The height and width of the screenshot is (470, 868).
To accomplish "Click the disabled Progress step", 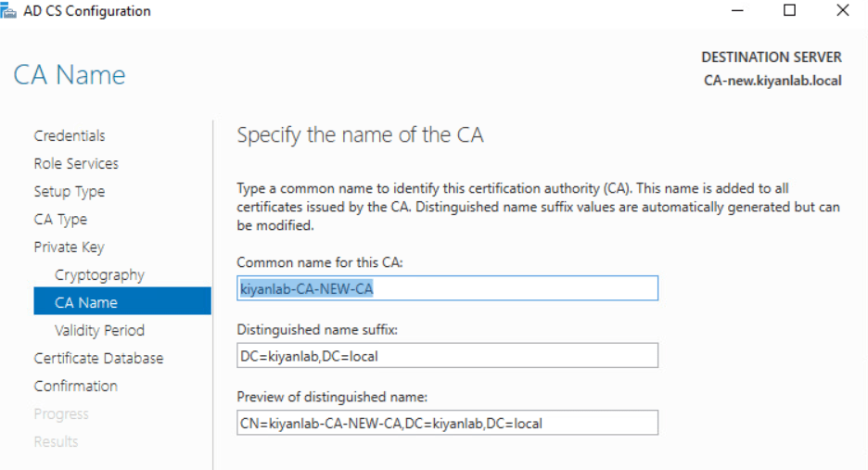I will [x=61, y=413].
